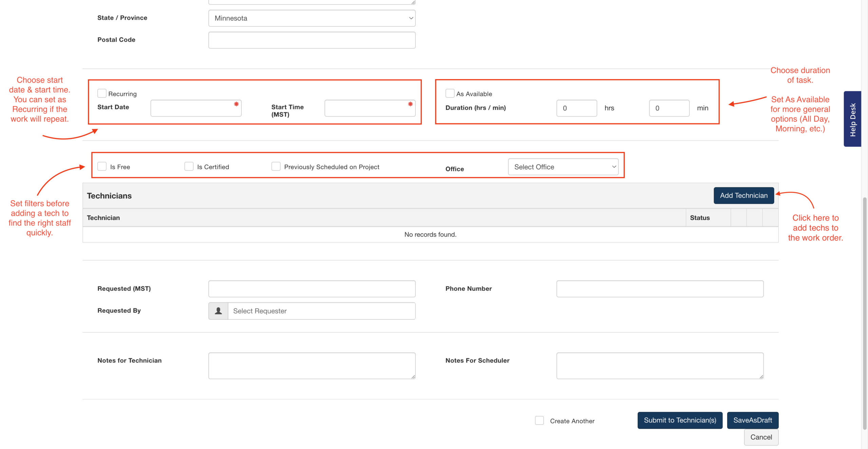868x449 pixels.
Task: Expand the Select Office dropdown
Action: (563, 167)
